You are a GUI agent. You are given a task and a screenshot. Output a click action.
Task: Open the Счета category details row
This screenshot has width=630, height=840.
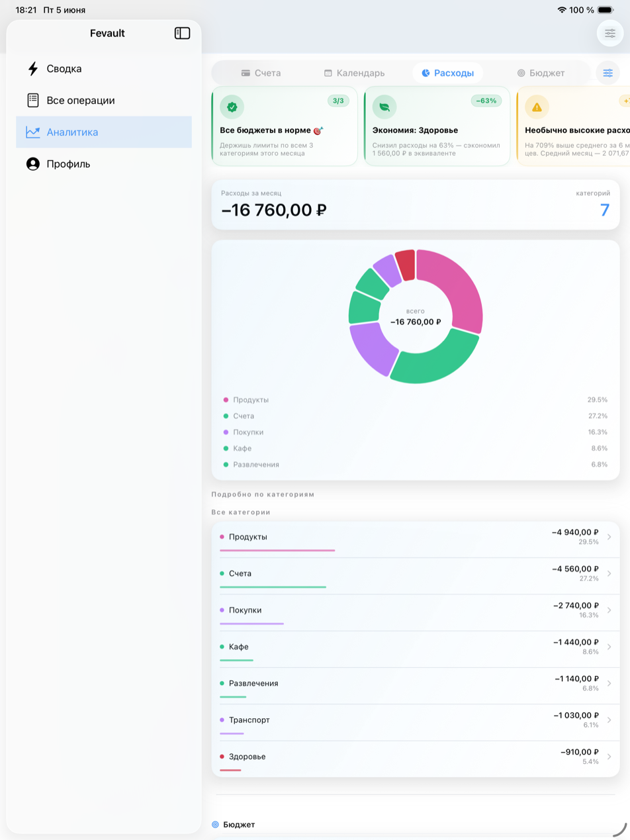(x=416, y=576)
